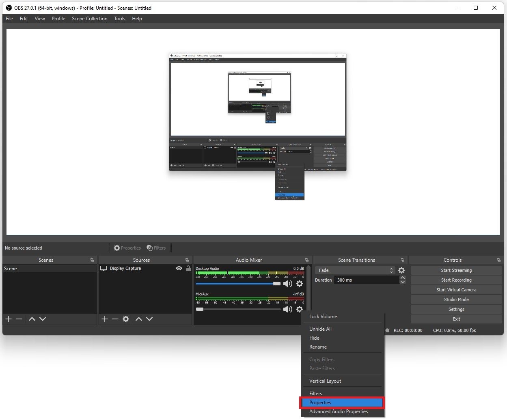Click Start Virtual Camera

coord(456,290)
